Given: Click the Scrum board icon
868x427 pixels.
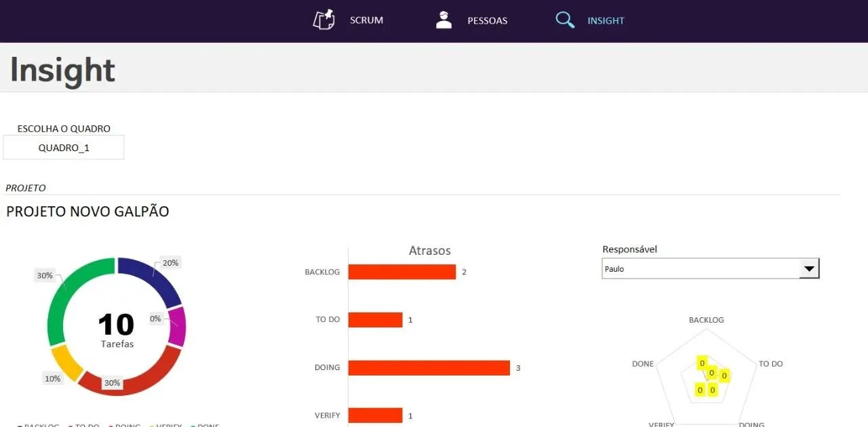Looking at the screenshot, I should pos(324,20).
